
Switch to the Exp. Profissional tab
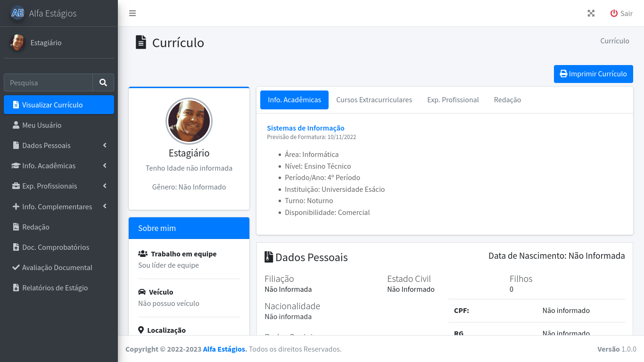click(453, 100)
